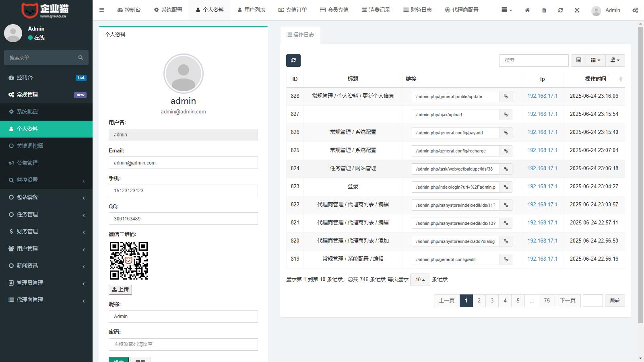The image size is (644, 362).
Task: Click link icon for log row 828
Action: tap(506, 97)
